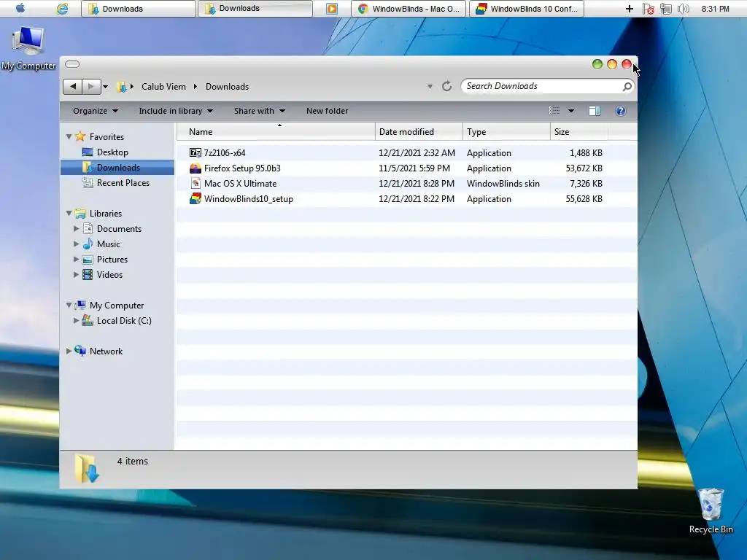Click Downloads in the address breadcrumb
This screenshot has width=747, height=560.
tap(228, 87)
